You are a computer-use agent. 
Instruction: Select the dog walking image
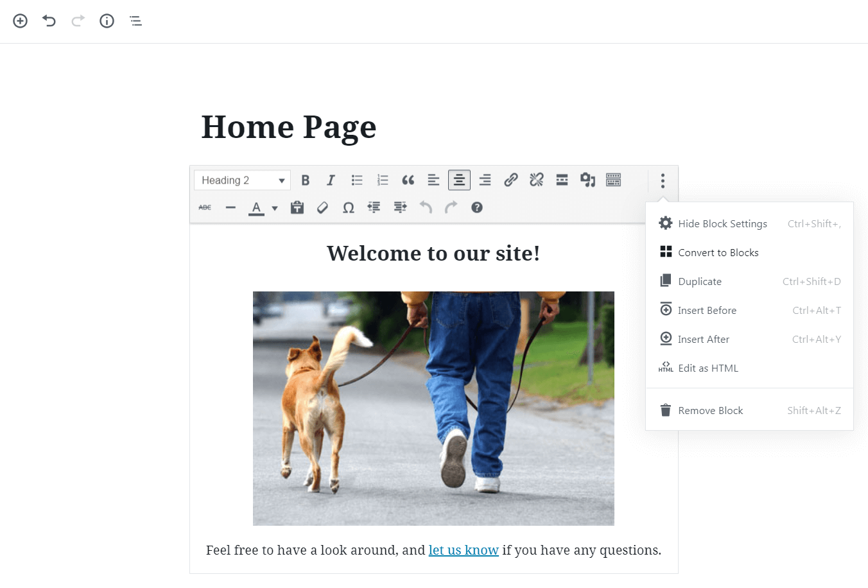click(433, 409)
